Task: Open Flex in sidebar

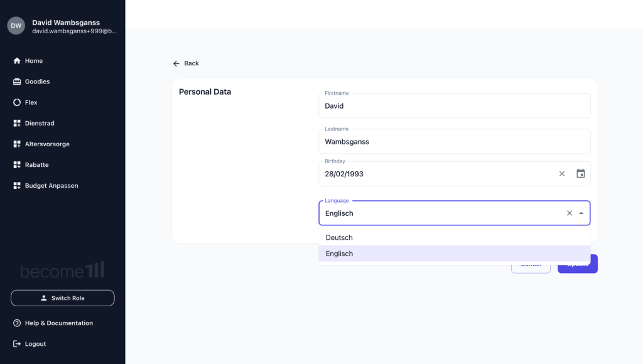Action: tap(31, 102)
